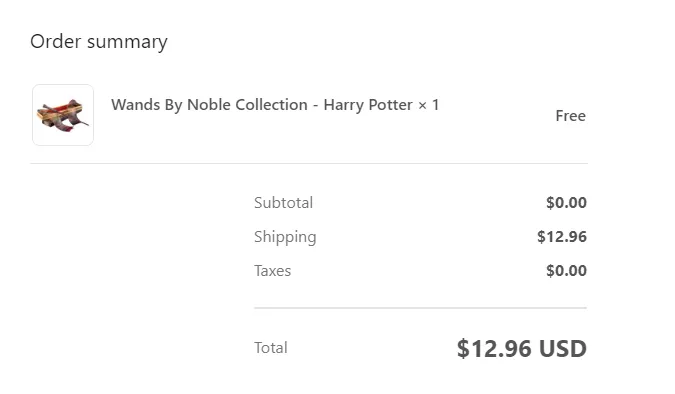Click the divider line above Total

point(420,308)
